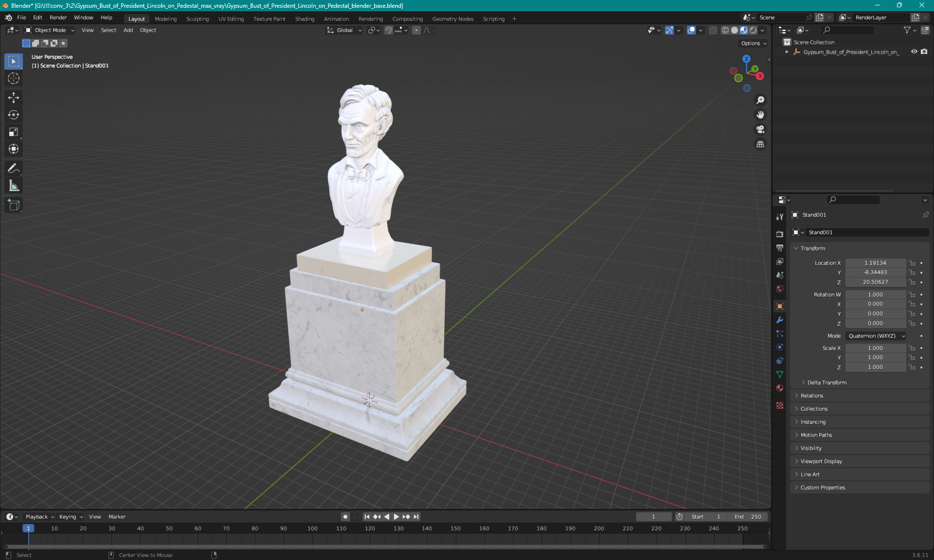This screenshot has height=560, width=934.
Task: Open the Options dropdown in viewport
Action: click(x=754, y=43)
